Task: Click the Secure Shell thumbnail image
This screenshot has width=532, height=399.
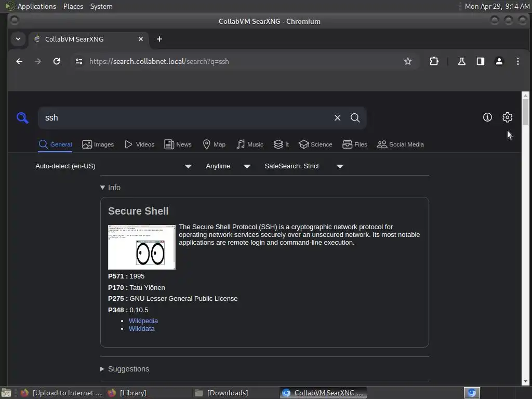Action: 142,247
